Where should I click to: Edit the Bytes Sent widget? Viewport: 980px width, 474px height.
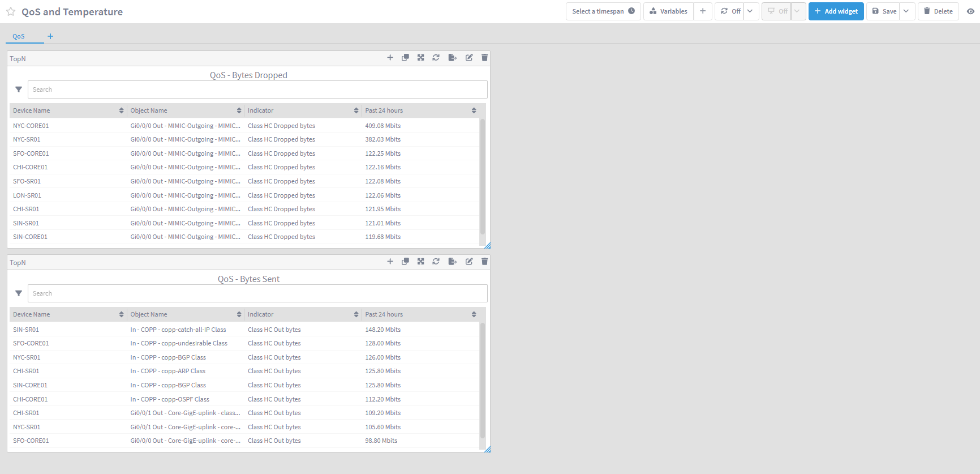pos(469,262)
